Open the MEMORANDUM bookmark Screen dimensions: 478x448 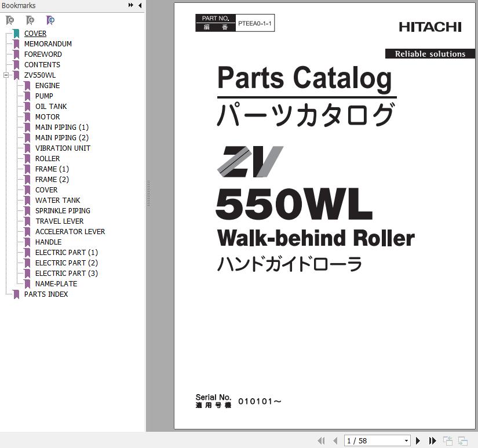coord(48,44)
